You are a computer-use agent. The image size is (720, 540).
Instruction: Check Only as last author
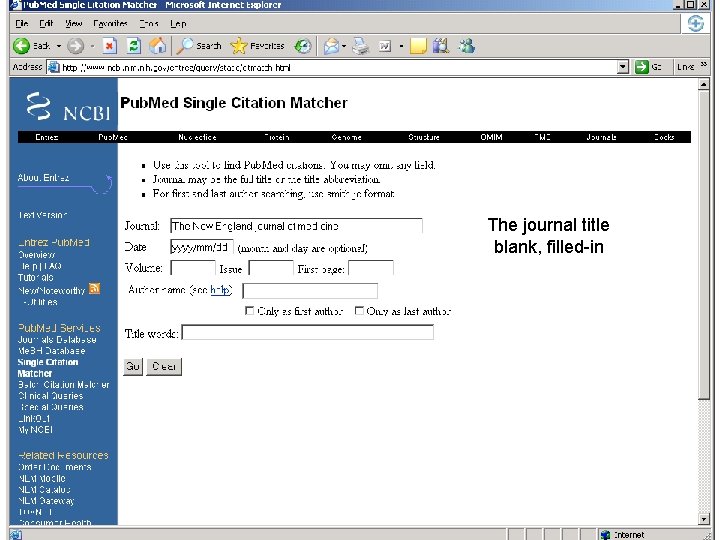click(x=359, y=311)
